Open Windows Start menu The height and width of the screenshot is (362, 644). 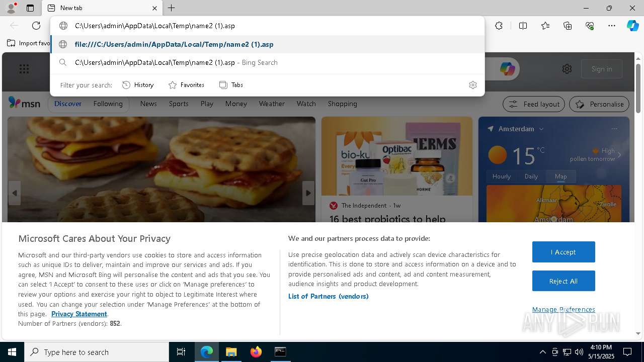coord(12,352)
